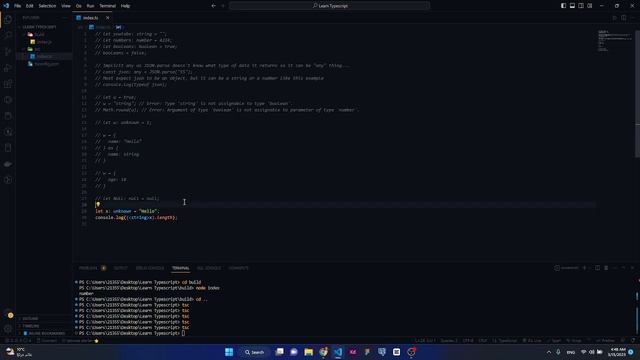
Task: Click the terminal input cursor line
Action: [x=183, y=333]
